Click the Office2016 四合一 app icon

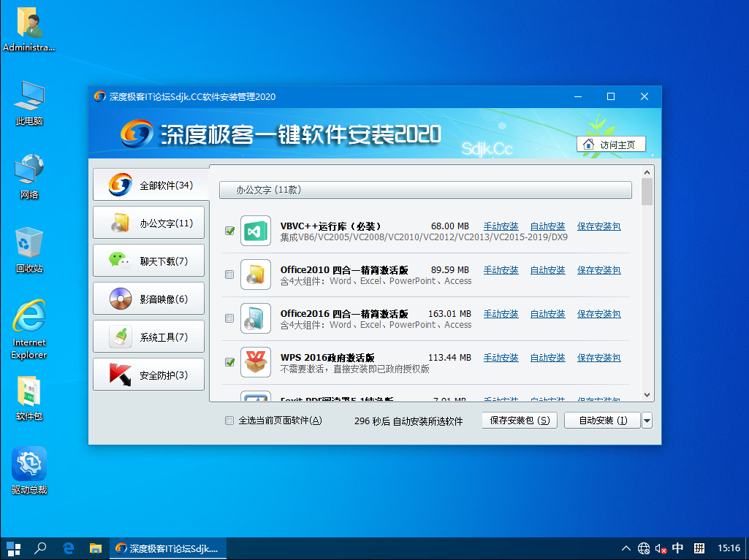click(x=256, y=318)
